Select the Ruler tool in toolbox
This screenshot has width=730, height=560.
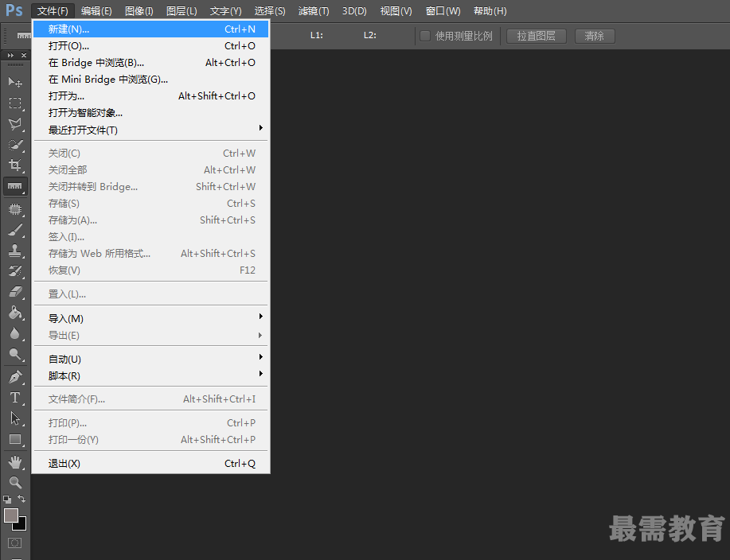(15, 186)
